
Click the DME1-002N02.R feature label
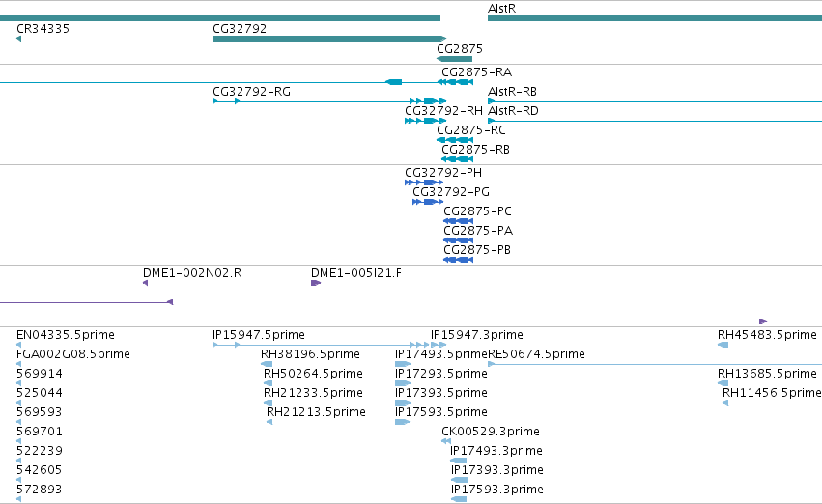tap(192, 273)
